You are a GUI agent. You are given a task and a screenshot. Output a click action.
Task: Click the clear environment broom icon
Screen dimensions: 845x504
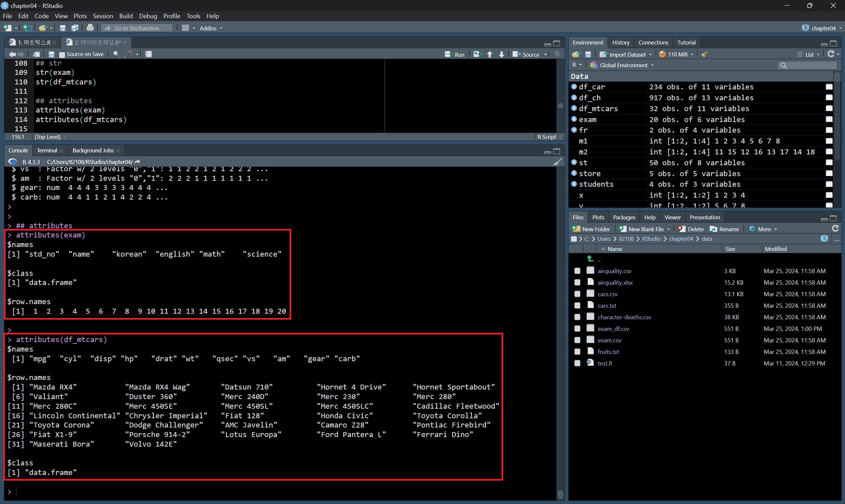click(705, 54)
